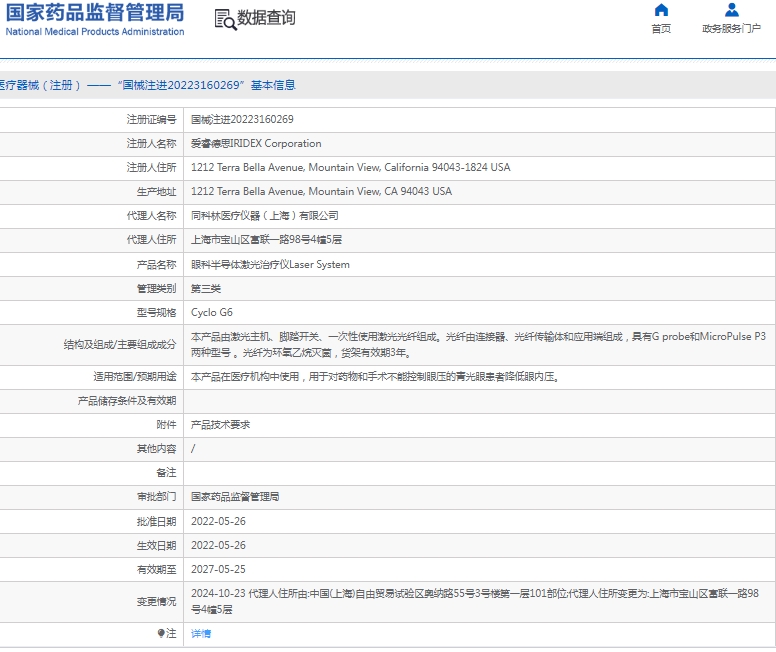Click the 适用范围/预期用途 label

pos(135,377)
